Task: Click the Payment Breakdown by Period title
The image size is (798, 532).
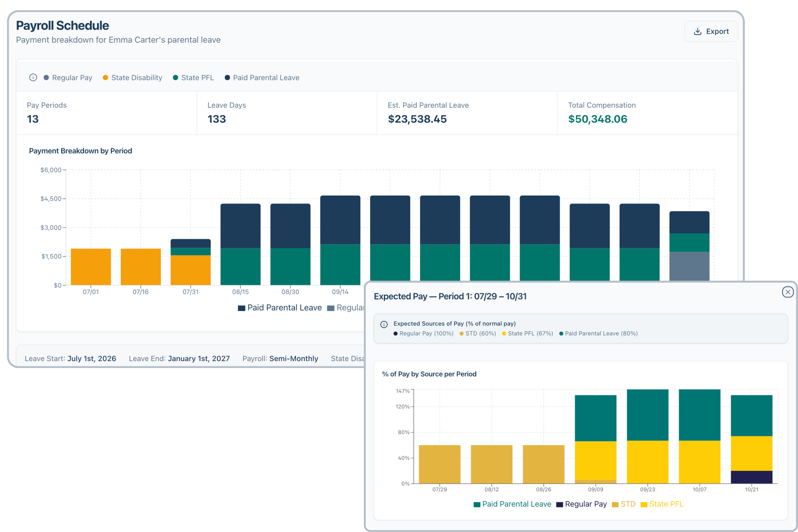Action: coord(80,151)
